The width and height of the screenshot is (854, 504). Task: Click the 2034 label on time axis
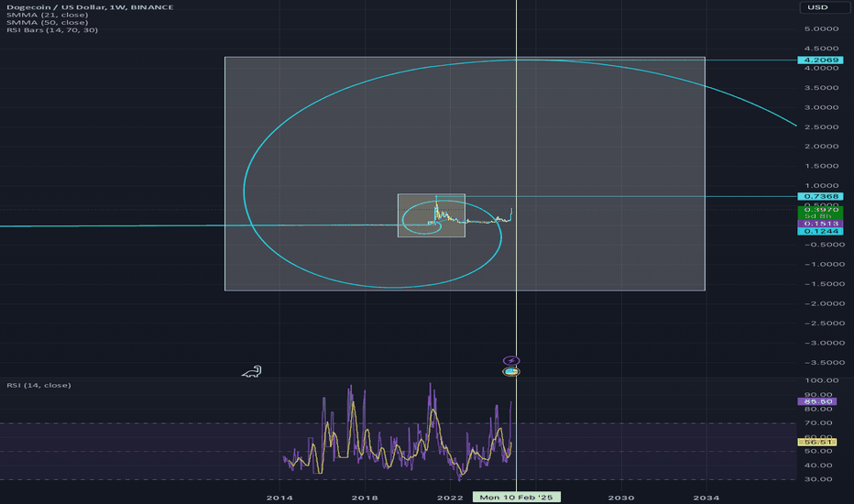706,498
